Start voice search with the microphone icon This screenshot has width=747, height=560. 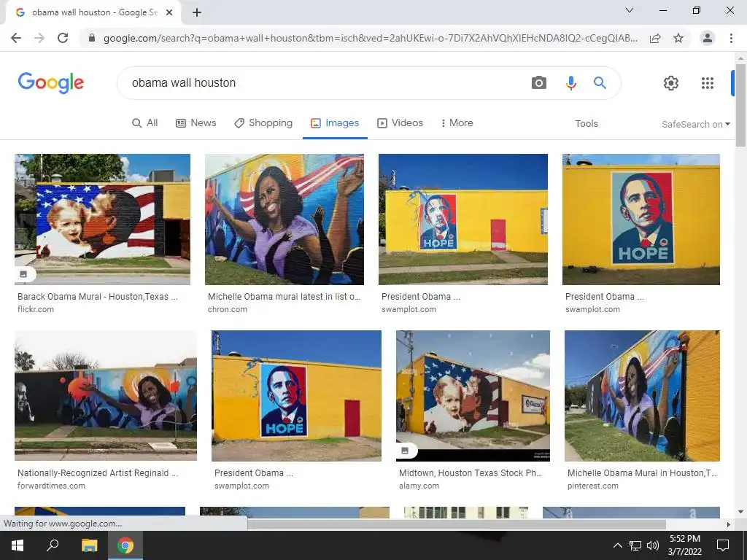point(570,83)
